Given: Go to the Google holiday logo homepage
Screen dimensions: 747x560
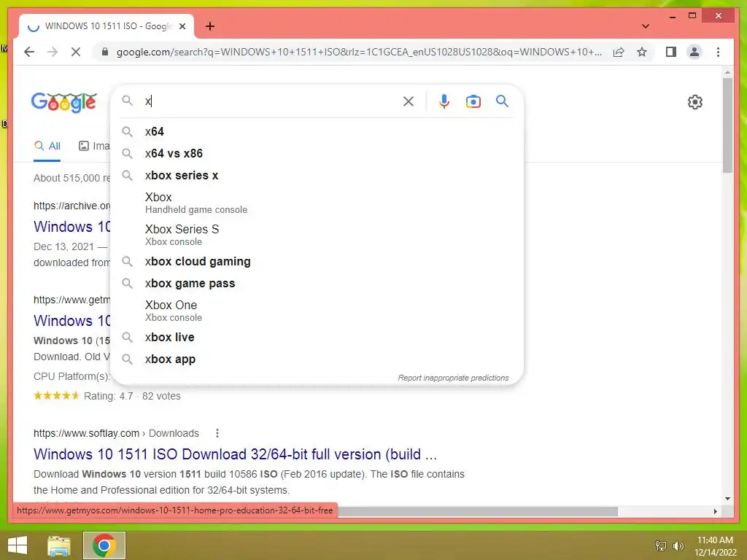Looking at the screenshot, I should (64, 102).
